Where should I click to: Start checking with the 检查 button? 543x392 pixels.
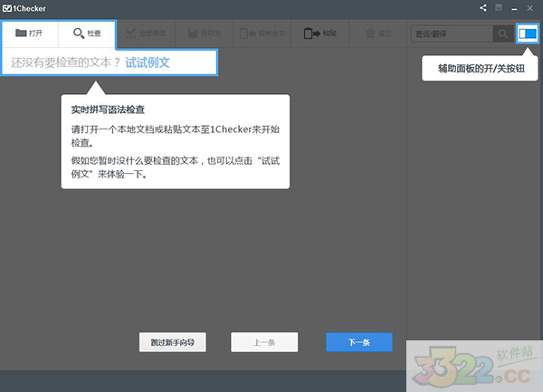click(x=87, y=33)
